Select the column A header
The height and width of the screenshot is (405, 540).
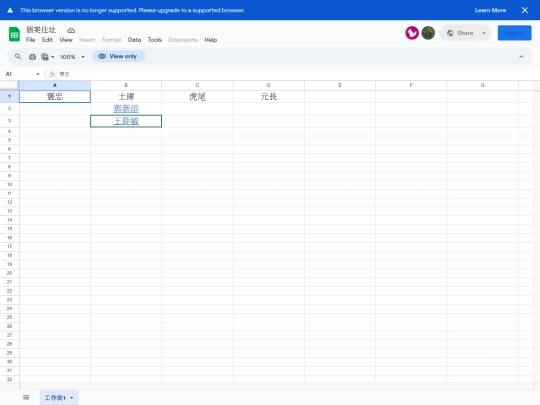pyautogui.click(x=55, y=85)
